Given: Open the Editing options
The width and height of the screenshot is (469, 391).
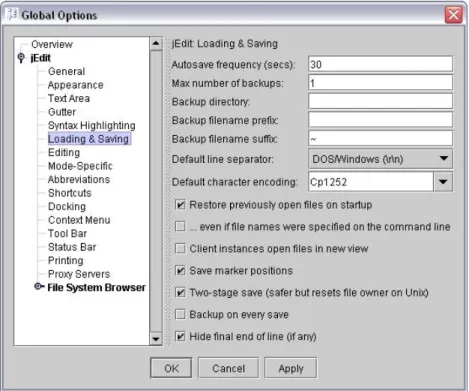Looking at the screenshot, I should (x=64, y=152).
